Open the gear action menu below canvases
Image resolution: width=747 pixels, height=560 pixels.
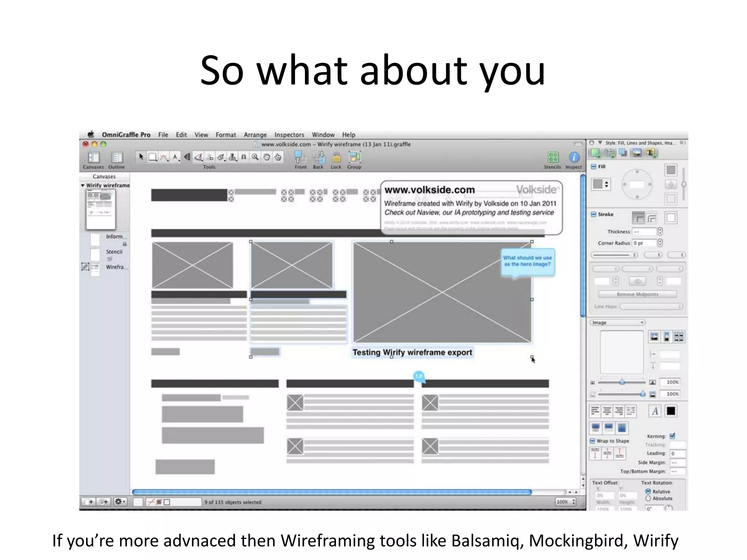(120, 502)
